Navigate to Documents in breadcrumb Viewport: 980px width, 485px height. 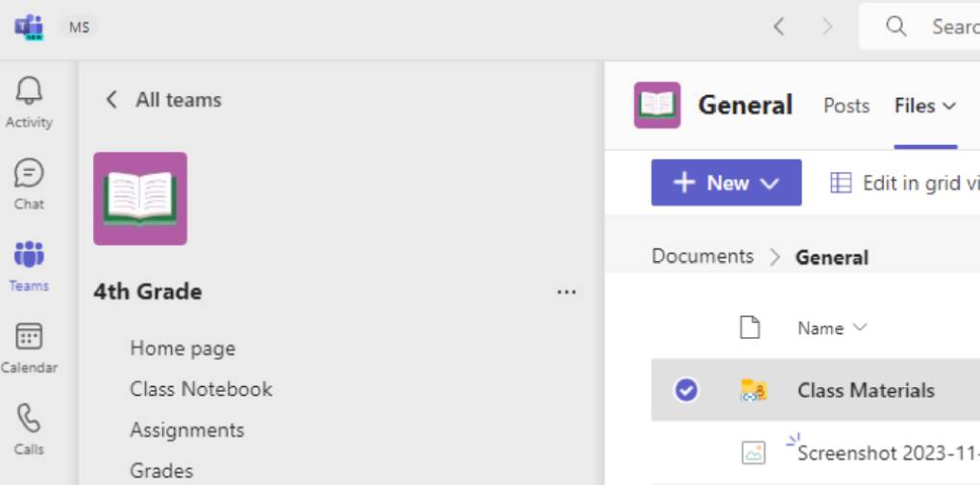click(x=702, y=256)
